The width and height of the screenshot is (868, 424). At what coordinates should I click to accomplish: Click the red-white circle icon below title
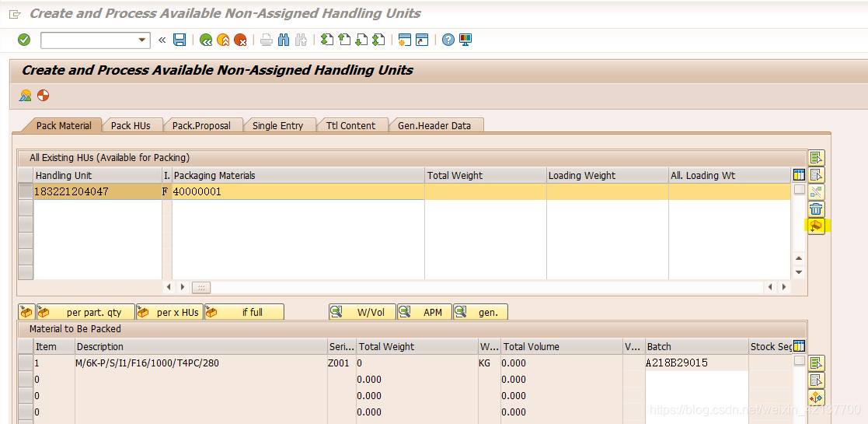44,96
